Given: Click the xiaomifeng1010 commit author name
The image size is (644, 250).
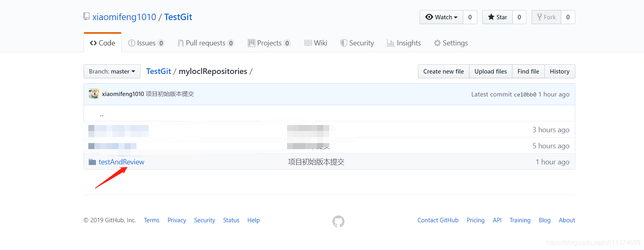Looking at the screenshot, I should pos(123,94).
